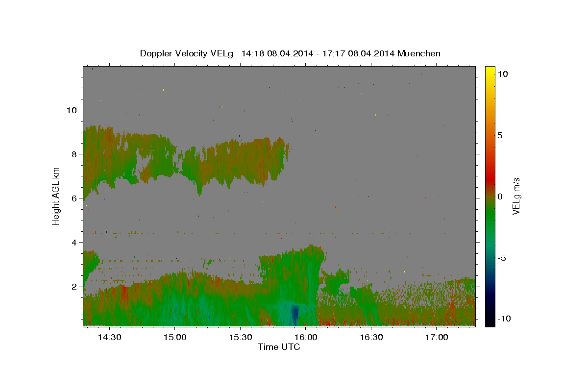Image resolution: width=588 pixels, height=392 pixels.
Task: Click the cloud tower reaching 4 km near 16:00
Action: coord(293,274)
